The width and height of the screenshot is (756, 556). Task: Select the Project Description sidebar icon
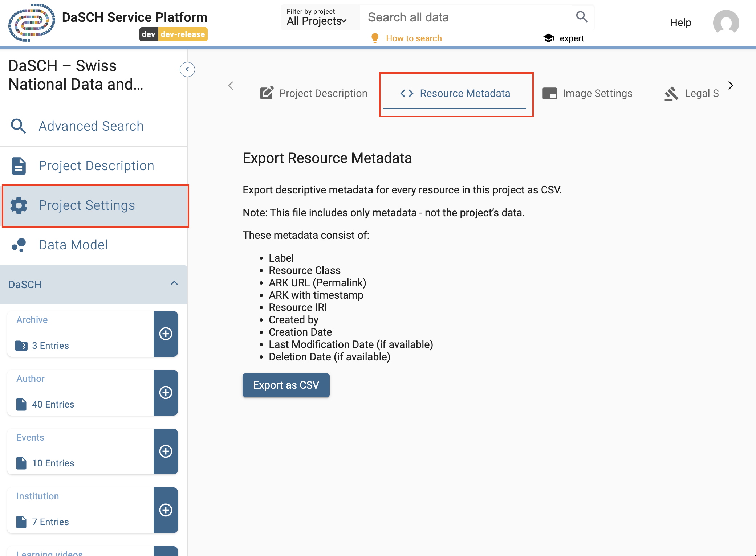point(18,165)
